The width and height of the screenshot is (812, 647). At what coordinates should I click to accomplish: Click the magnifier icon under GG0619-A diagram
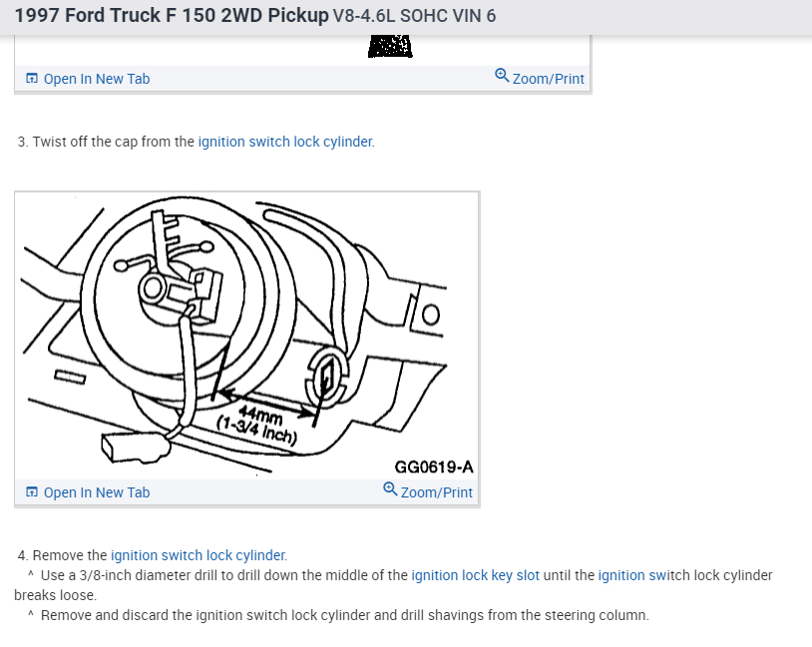[390, 489]
